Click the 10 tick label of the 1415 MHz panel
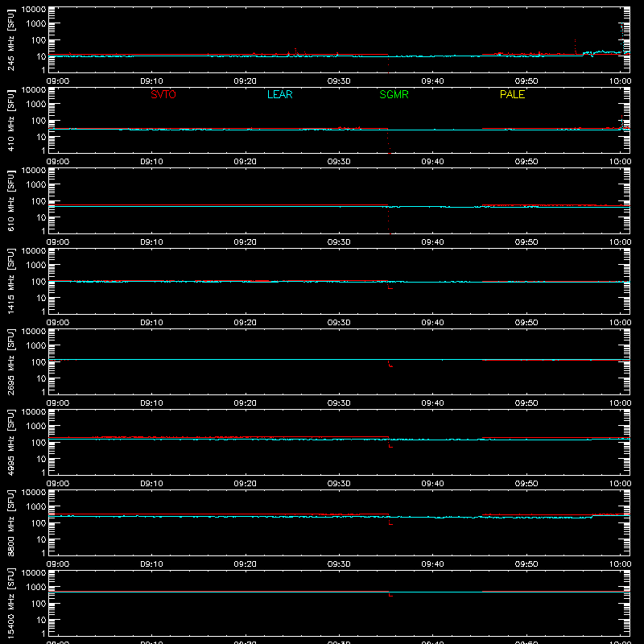 (x=41, y=298)
